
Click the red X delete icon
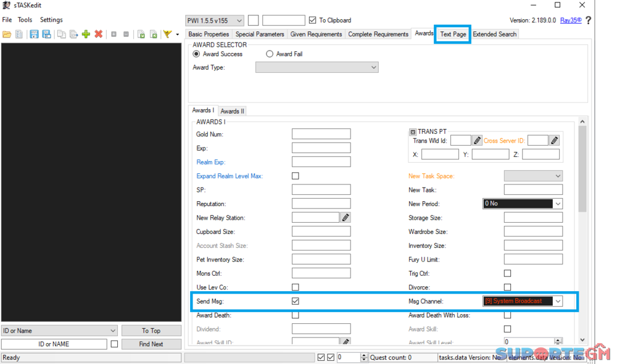pos(98,35)
